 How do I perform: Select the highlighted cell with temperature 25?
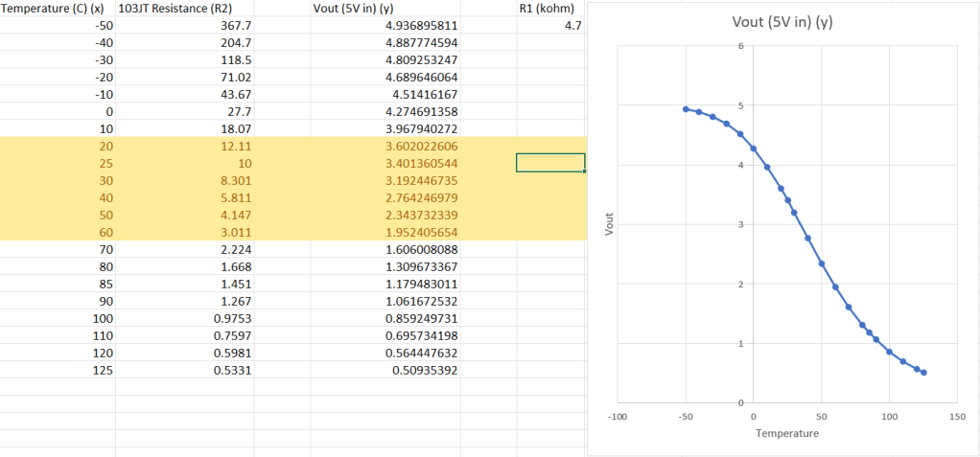tap(58, 163)
